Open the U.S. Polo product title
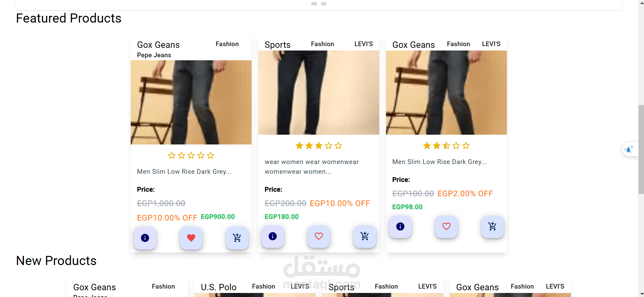This screenshot has width=644, height=297. pos(219,287)
